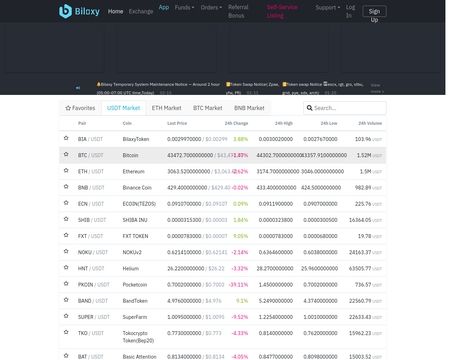Image resolution: width=450 pixels, height=360 pixels.
Task: Click the ECOIN(TEZOS) coin name
Action: [139, 204]
